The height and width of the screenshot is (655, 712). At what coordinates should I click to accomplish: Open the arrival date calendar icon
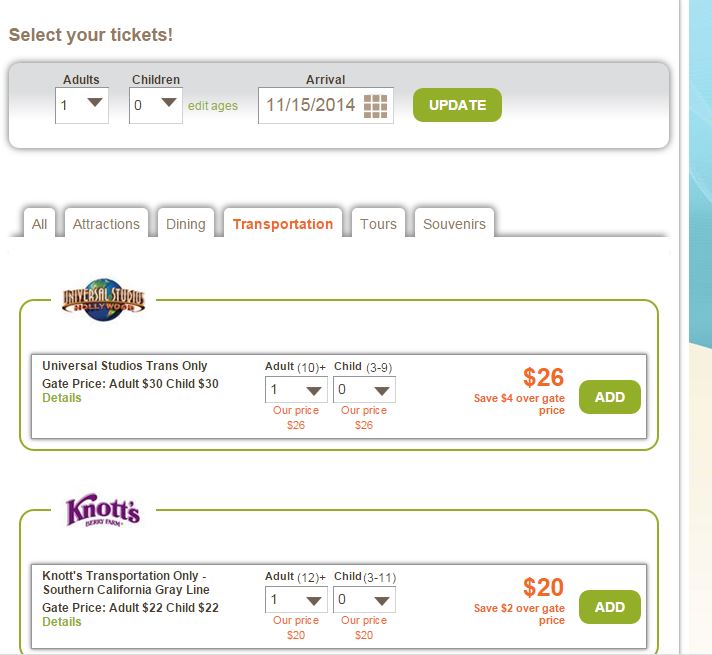click(x=375, y=105)
